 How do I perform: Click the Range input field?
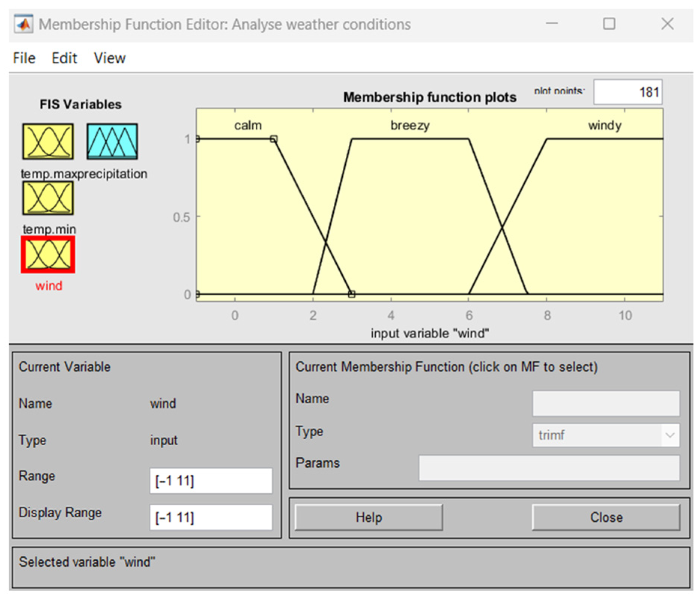click(211, 480)
